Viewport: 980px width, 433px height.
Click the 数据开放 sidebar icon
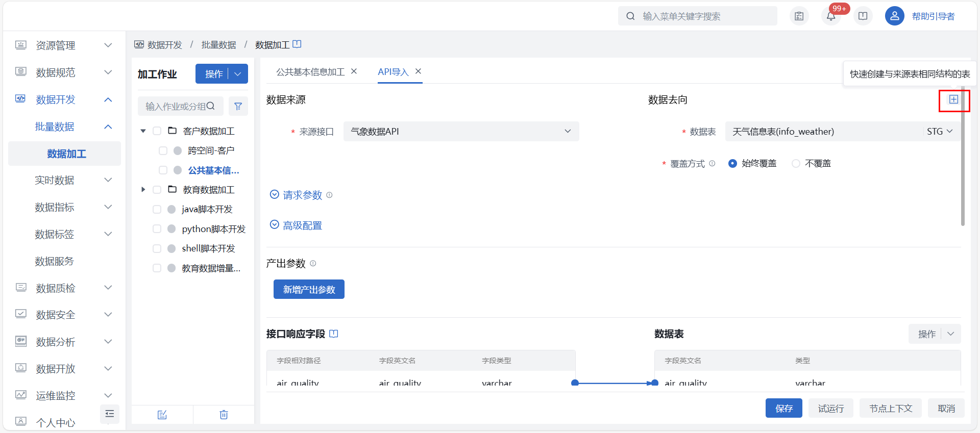pyautogui.click(x=21, y=368)
